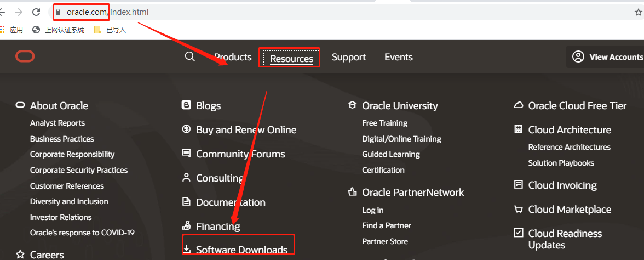
Task: Open Solution Playbooks link
Action: (x=561, y=163)
